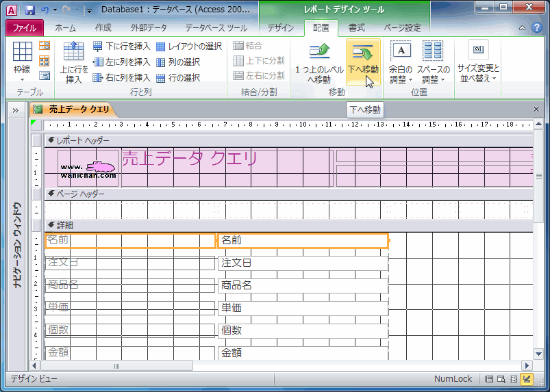The height and width of the screenshot is (392, 550).
Task: Switch to Print Preview in status bar
Action: (501, 379)
